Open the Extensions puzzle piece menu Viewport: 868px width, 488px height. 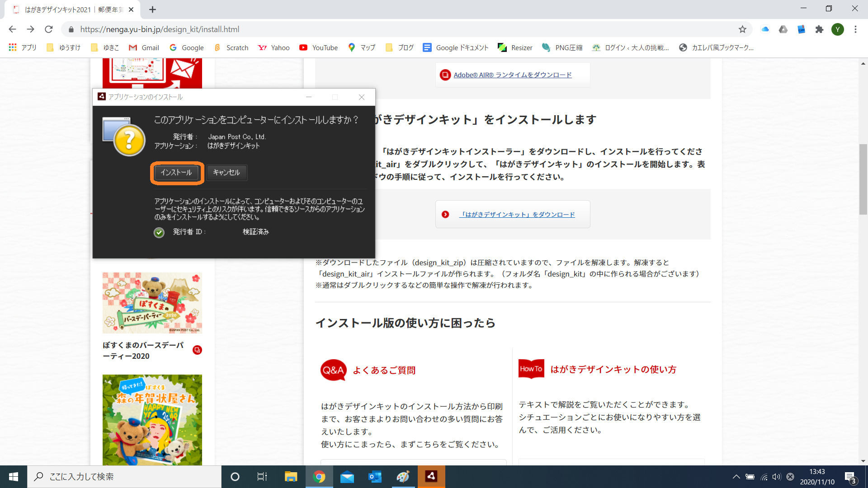(x=819, y=29)
